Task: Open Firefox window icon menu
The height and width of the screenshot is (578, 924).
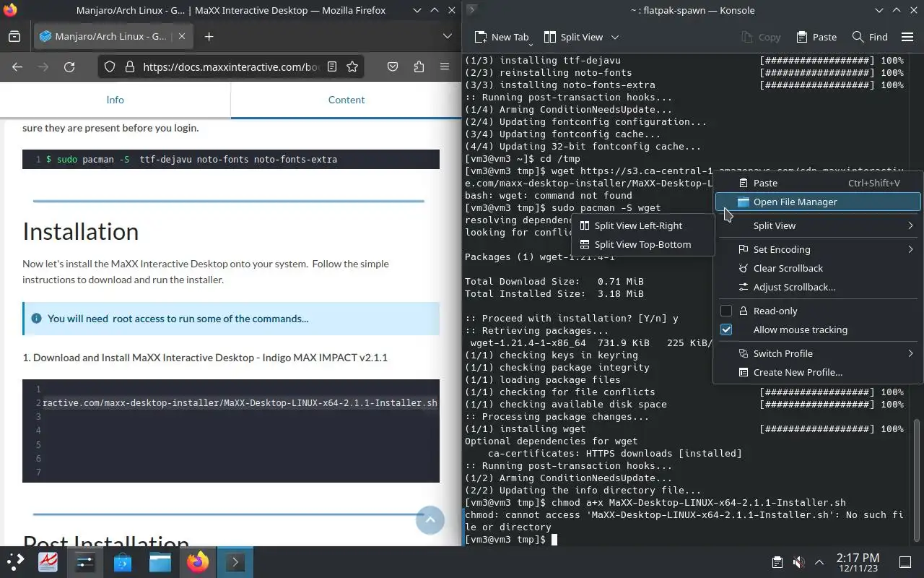Action: pos(10,10)
